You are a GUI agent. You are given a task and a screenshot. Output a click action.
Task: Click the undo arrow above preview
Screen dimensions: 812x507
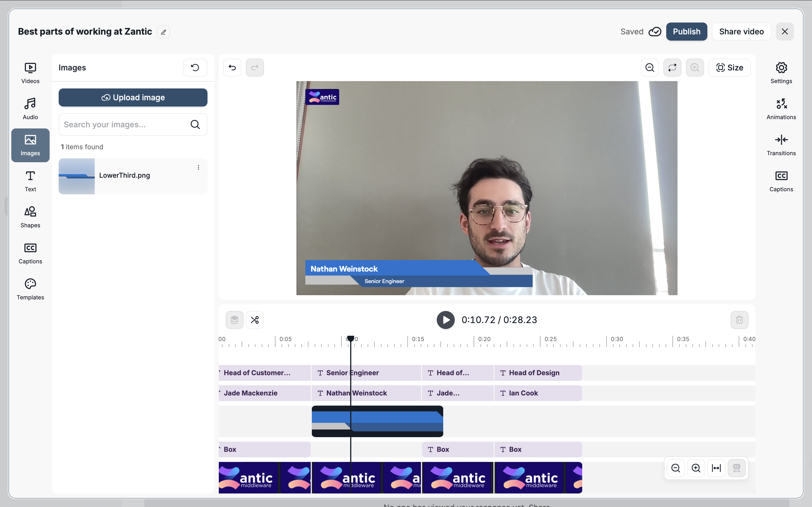232,68
